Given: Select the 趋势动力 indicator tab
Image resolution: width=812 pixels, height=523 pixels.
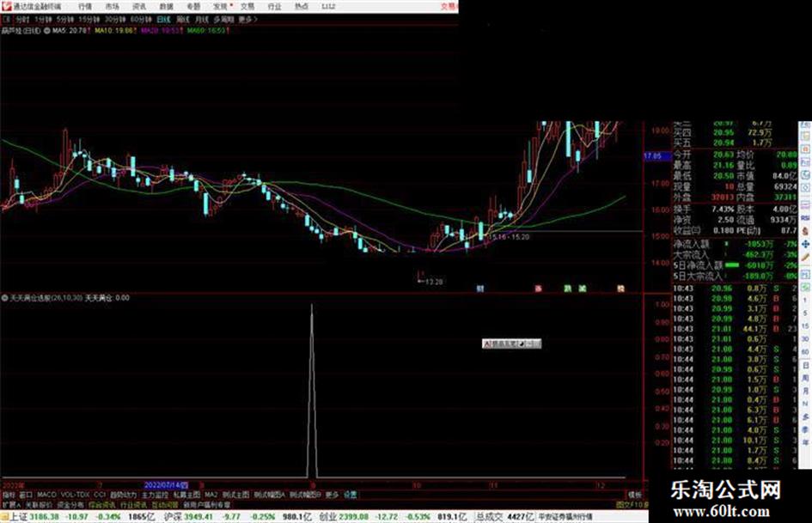Looking at the screenshot, I should tap(123, 495).
